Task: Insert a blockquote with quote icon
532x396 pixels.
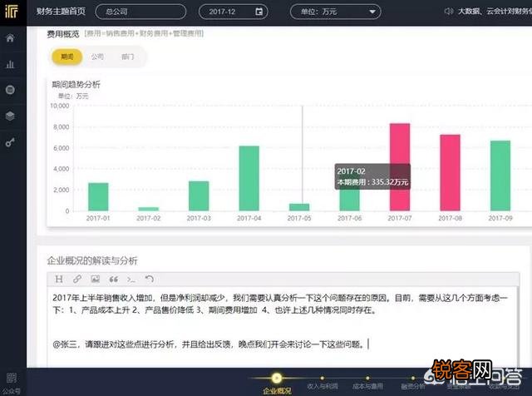Action: coord(113,280)
